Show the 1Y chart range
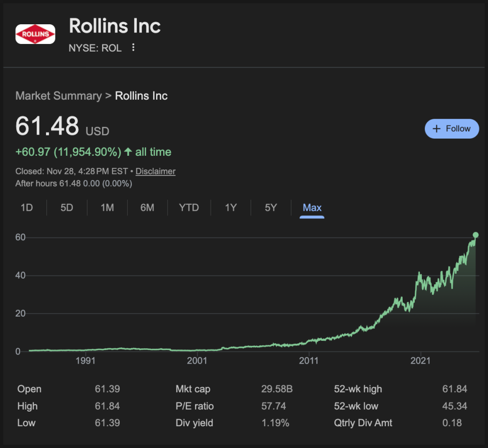This screenshot has height=448, width=488. click(x=231, y=208)
